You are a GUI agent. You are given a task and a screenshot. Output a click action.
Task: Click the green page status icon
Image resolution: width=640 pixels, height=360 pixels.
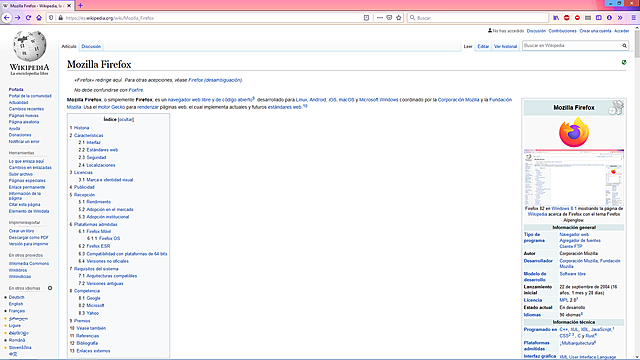click(x=624, y=62)
